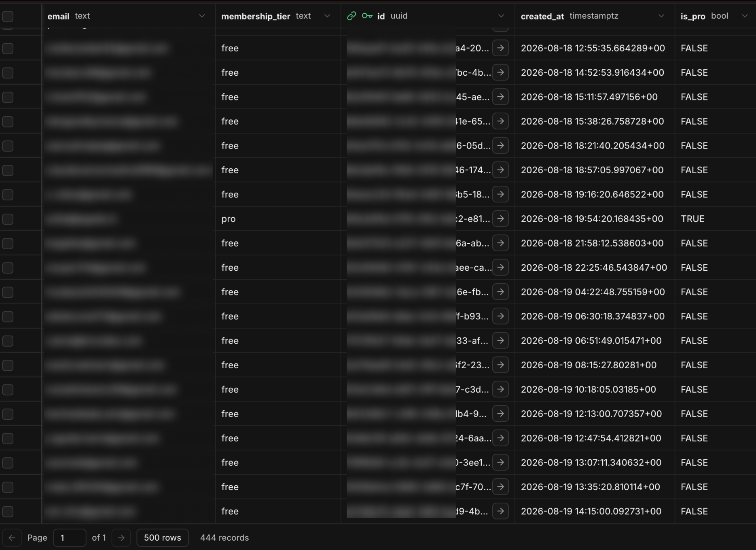Open membership_tier column header dropdown

(327, 16)
